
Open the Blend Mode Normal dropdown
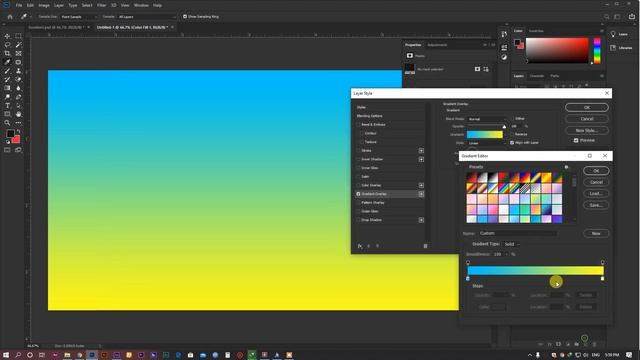[487, 119]
